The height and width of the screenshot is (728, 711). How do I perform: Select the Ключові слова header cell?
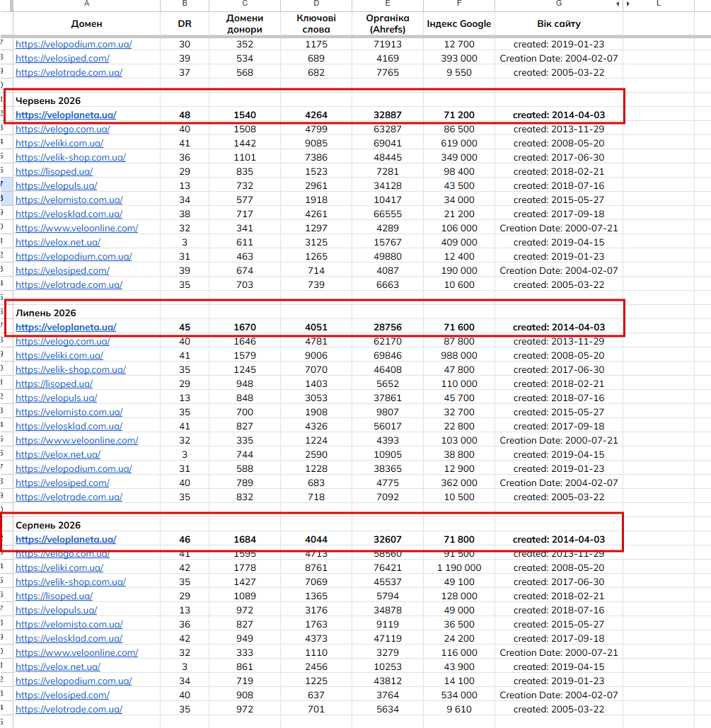(x=316, y=23)
